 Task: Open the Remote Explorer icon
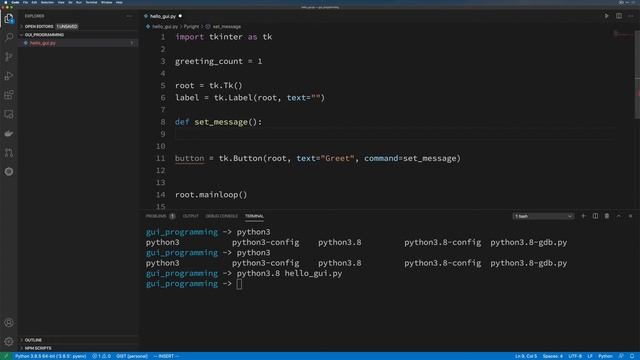[x=9, y=114]
